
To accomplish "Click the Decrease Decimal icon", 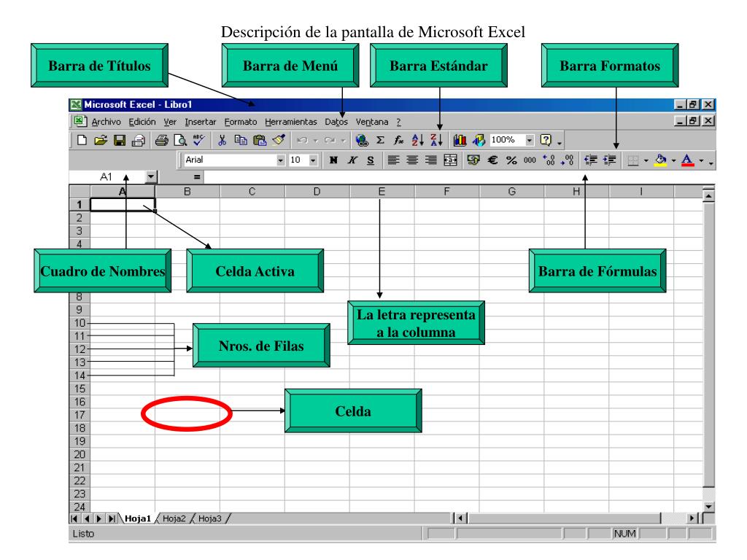I will (567, 160).
